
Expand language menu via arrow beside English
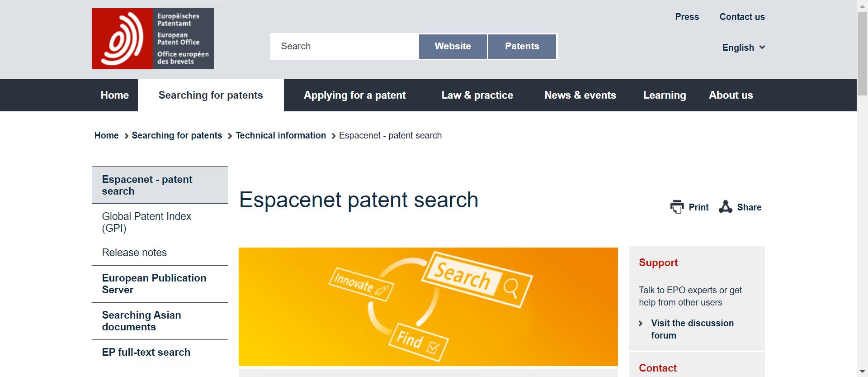click(x=762, y=47)
